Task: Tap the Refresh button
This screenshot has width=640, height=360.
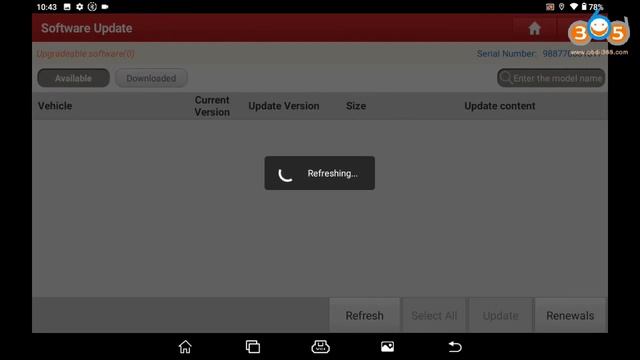Action: point(364,316)
